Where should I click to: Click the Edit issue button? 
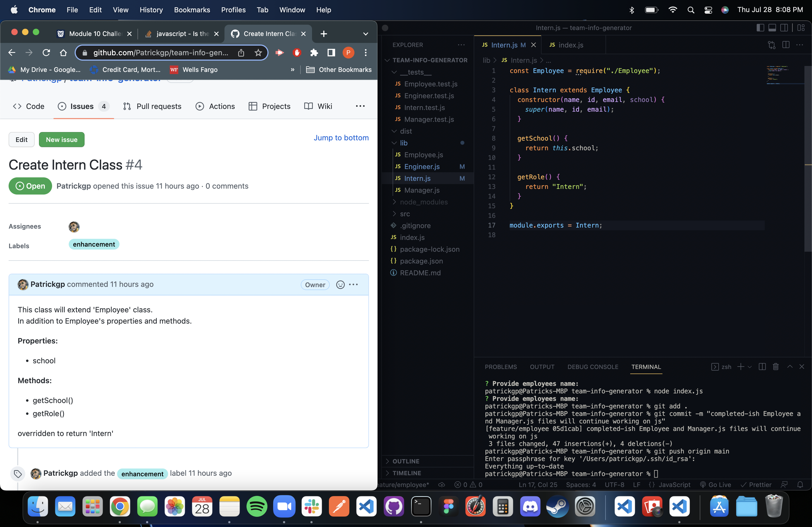pos(21,140)
